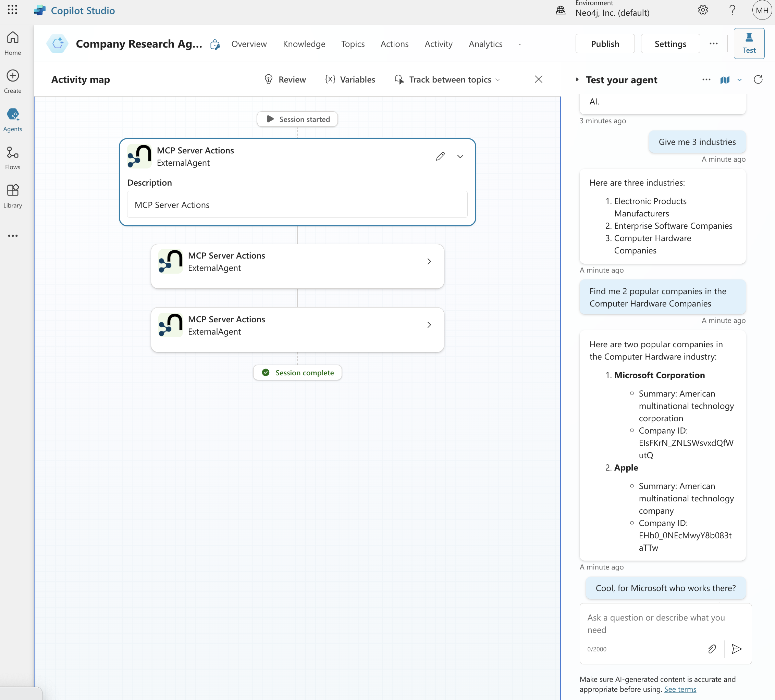Switch to the Analytics tab
Screen dimensions: 775x700
tap(485, 44)
